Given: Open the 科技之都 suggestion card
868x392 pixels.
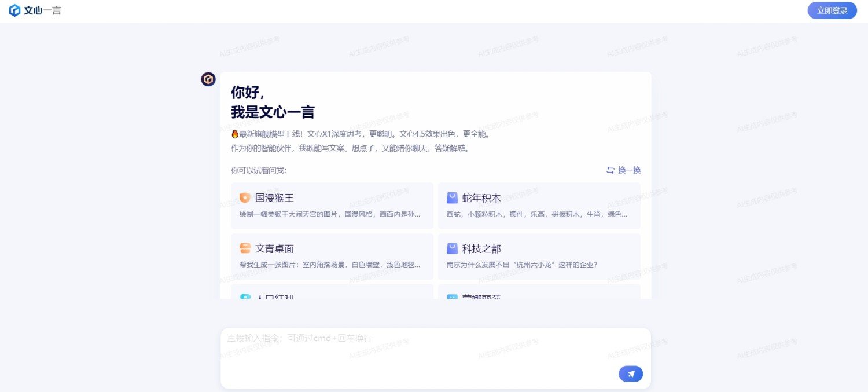Looking at the screenshot, I should coord(539,256).
